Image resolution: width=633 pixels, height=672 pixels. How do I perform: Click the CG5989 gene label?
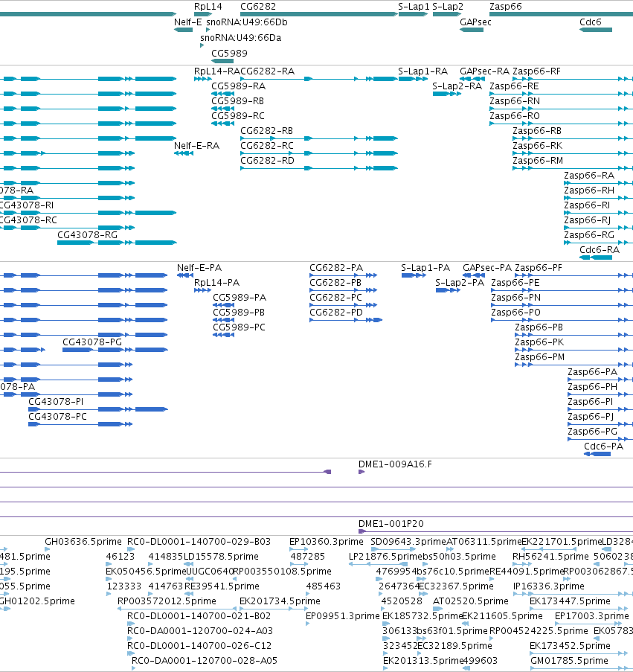229,53
